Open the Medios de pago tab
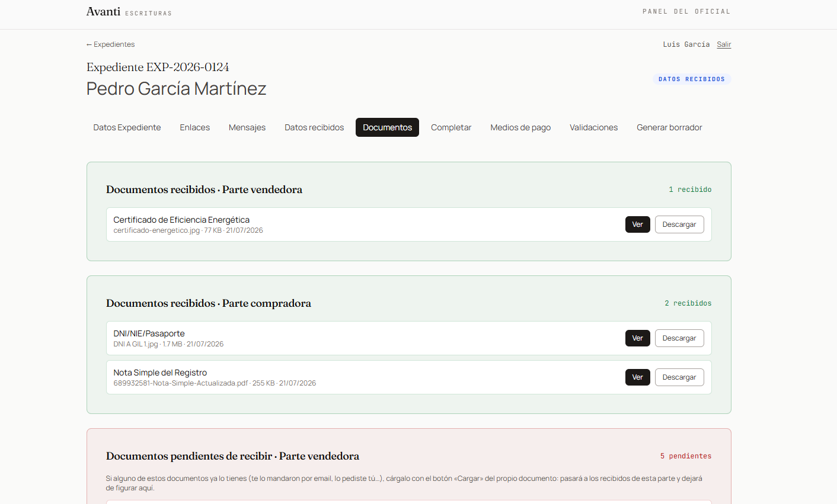 [x=520, y=127]
